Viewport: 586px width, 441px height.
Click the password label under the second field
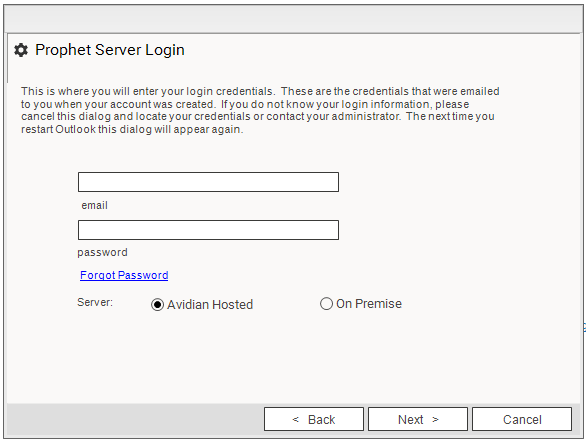click(x=102, y=253)
